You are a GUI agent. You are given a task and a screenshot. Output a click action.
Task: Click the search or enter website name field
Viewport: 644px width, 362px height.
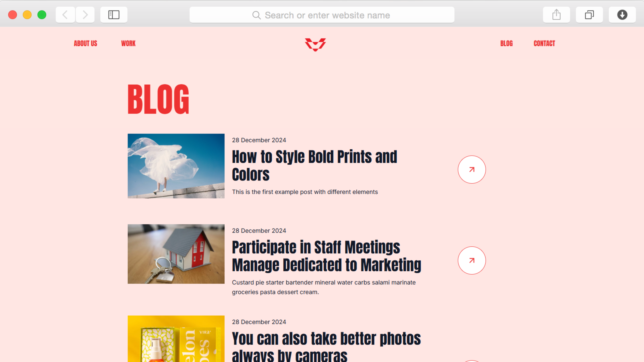[x=322, y=15]
